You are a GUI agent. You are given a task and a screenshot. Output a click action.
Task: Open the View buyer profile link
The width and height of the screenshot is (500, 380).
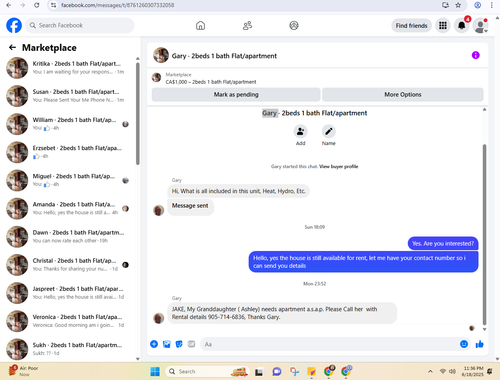point(338,166)
